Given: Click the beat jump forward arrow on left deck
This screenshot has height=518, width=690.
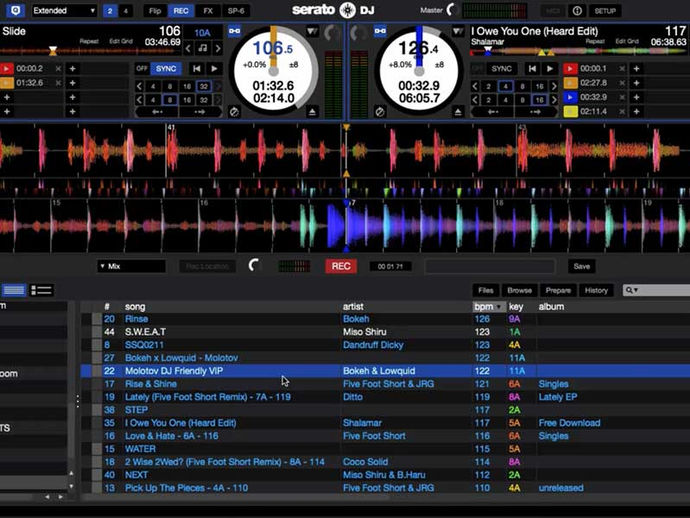Looking at the screenshot, I should (199, 112).
